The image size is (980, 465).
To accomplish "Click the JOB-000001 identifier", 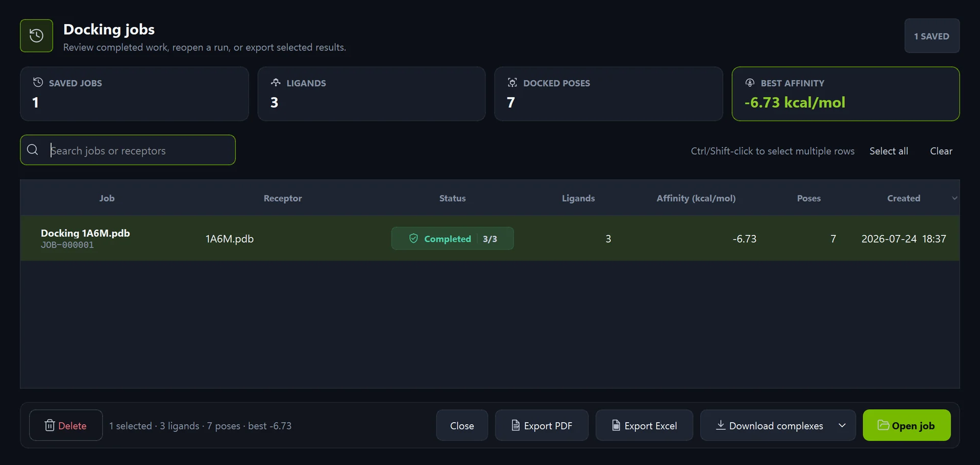I will click(67, 245).
